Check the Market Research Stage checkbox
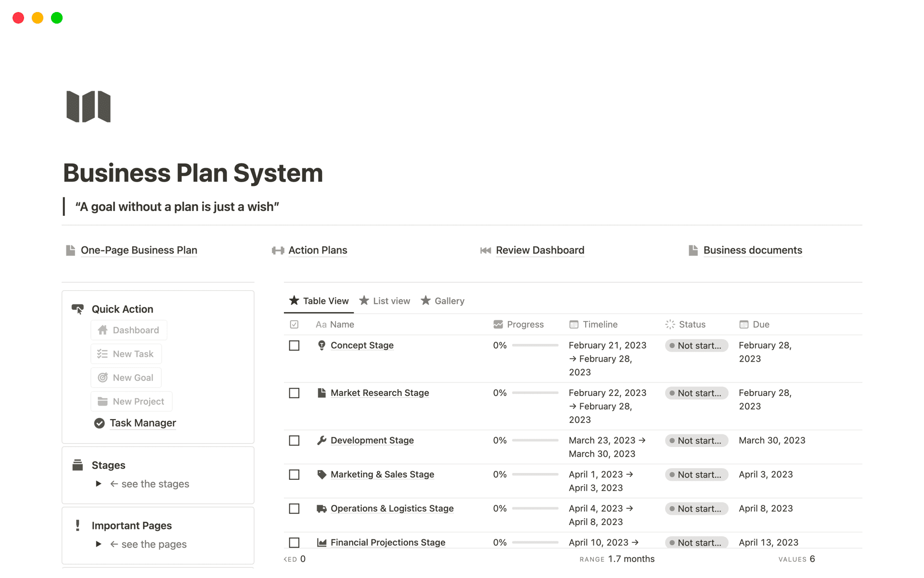Image resolution: width=924 pixels, height=578 pixels. 294,393
